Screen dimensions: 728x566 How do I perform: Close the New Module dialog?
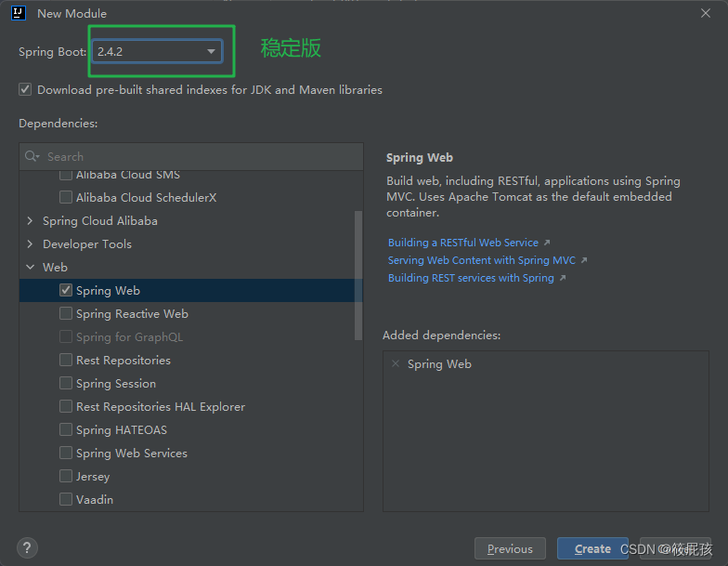(706, 13)
